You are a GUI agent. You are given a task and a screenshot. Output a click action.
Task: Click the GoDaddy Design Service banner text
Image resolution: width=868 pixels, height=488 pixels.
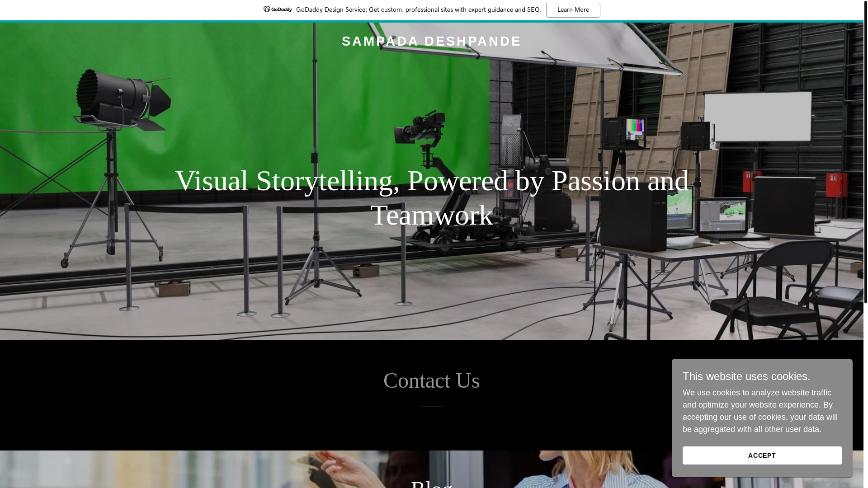click(x=419, y=10)
